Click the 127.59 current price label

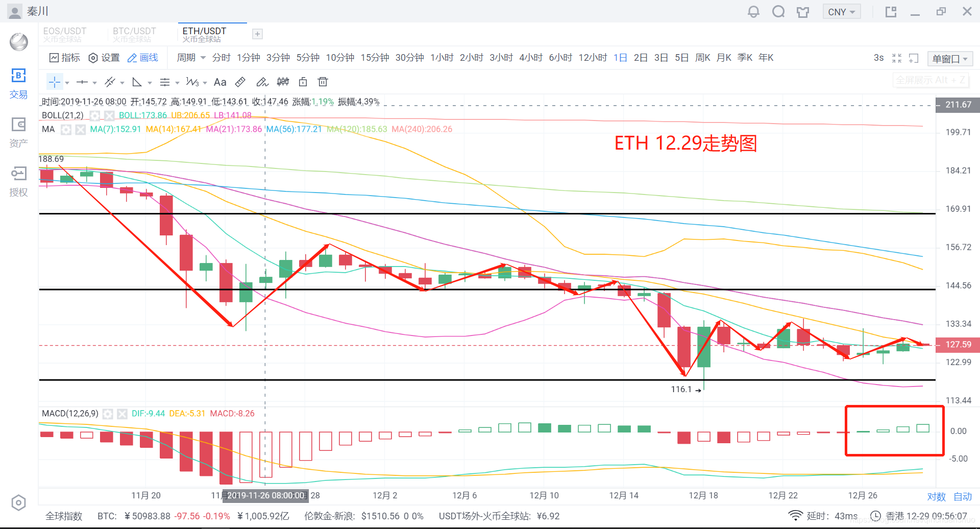tap(958, 345)
